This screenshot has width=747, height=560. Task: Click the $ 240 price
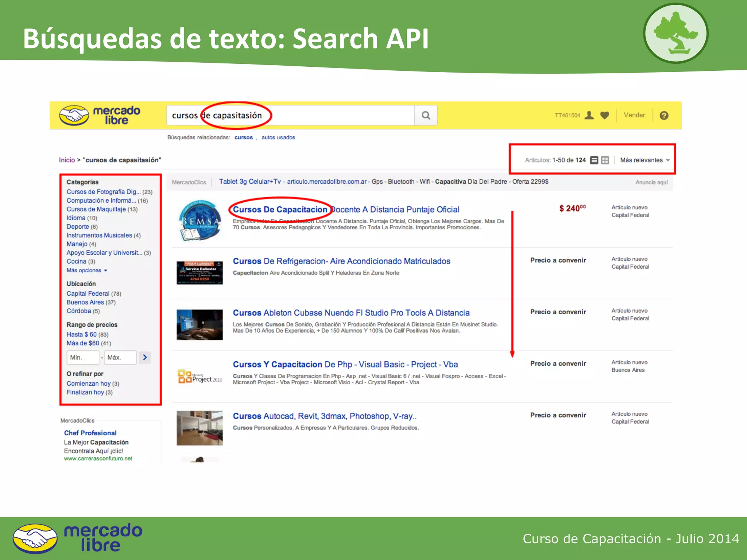click(x=573, y=208)
